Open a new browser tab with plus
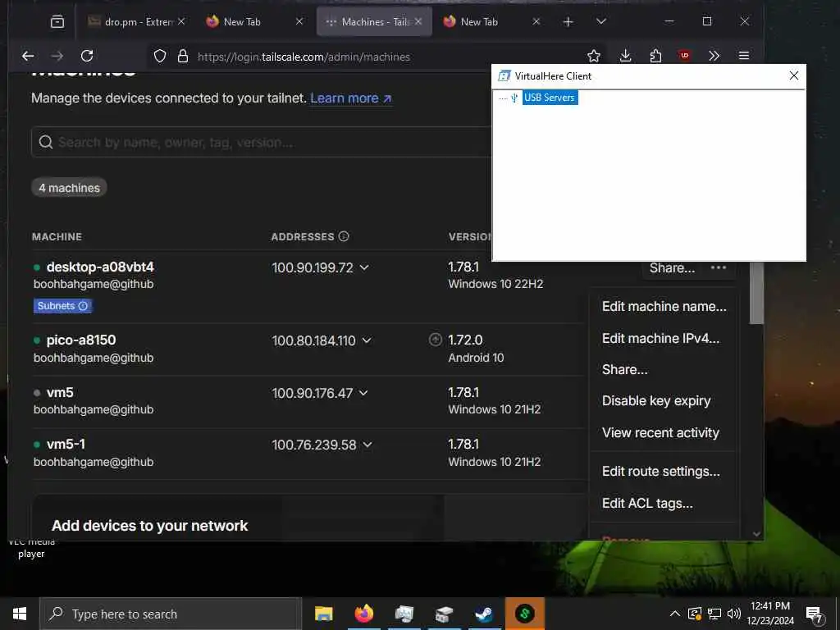This screenshot has width=840, height=630. pos(568,21)
